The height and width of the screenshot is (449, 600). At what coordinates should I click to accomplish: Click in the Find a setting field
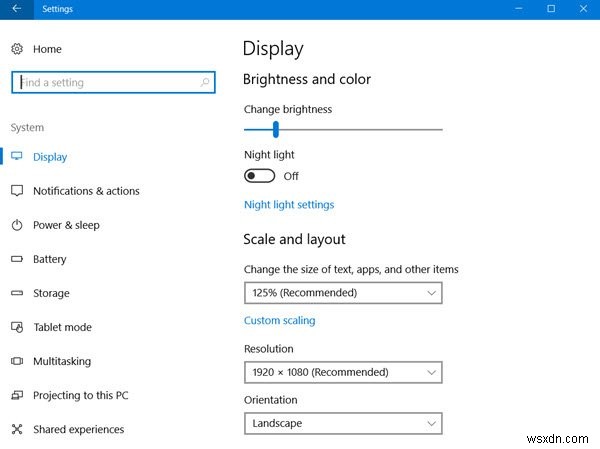pos(113,82)
